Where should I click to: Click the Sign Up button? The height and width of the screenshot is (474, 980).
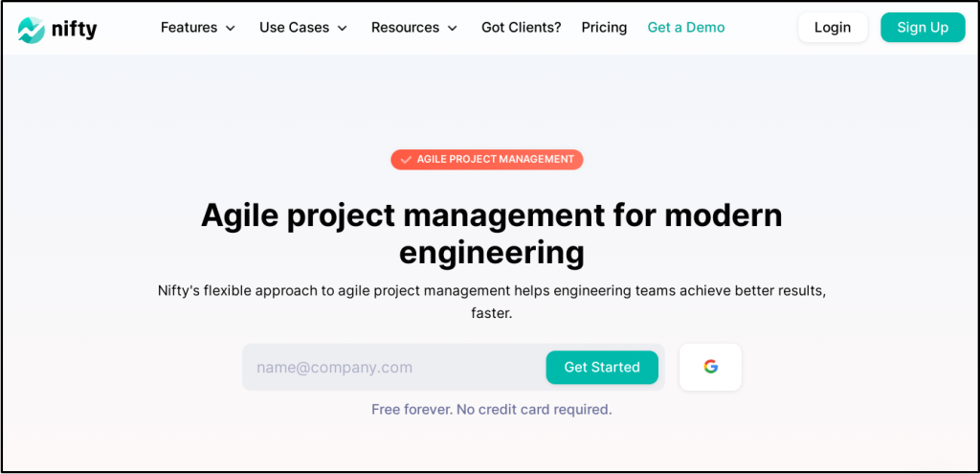click(923, 28)
